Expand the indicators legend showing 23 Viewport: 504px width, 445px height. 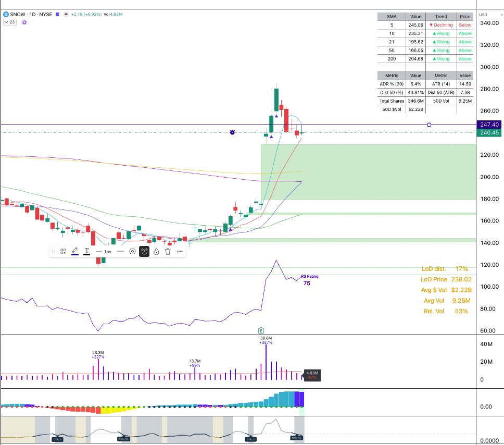10,22
